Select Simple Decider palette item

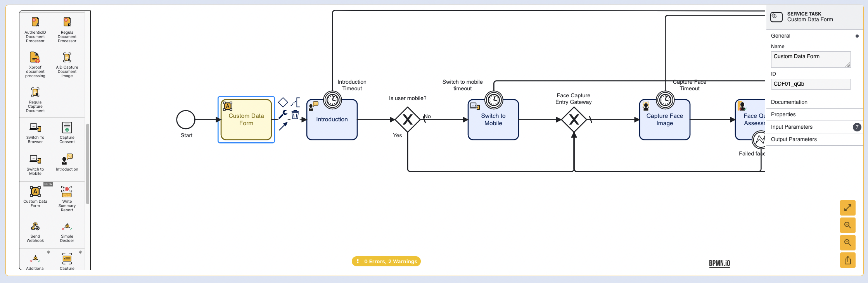click(67, 232)
